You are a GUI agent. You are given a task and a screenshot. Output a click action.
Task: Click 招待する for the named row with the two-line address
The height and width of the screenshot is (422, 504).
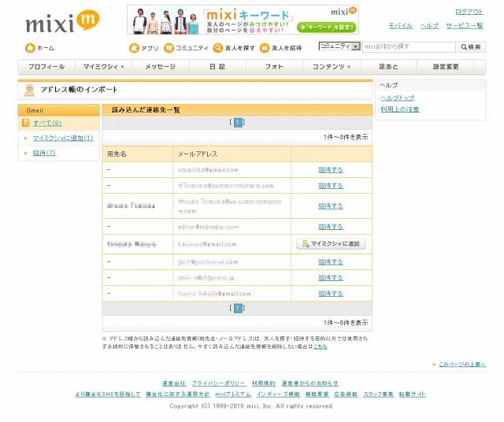(331, 206)
